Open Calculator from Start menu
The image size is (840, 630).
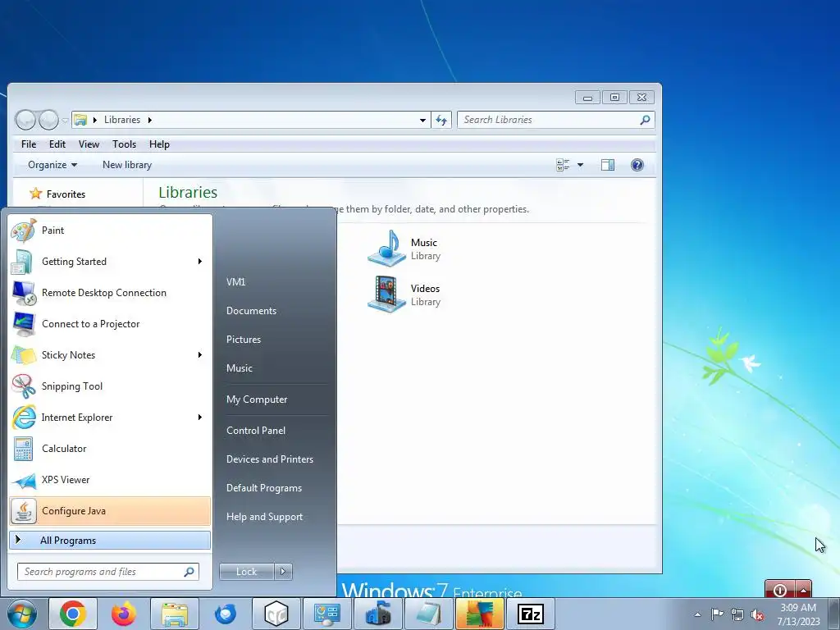[110, 449]
